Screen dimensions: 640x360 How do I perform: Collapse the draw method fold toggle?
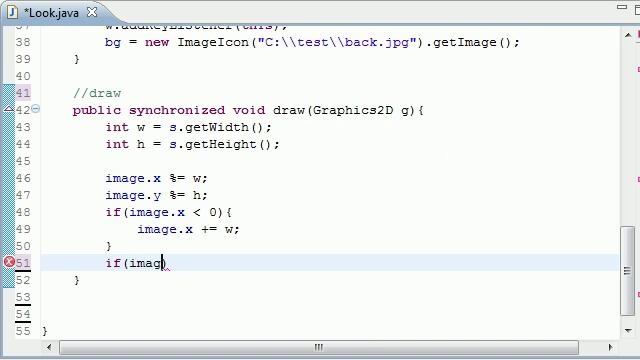[x=36, y=109]
